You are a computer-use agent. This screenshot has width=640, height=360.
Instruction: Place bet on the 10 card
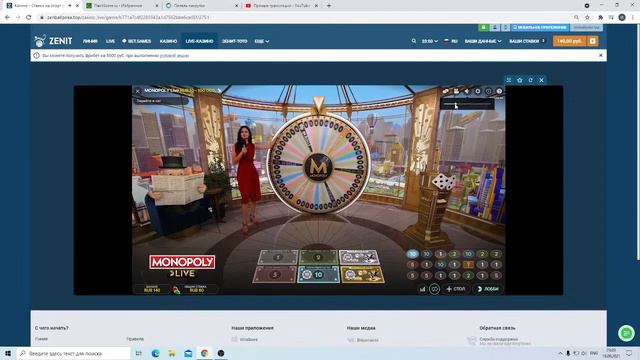pyautogui.click(x=318, y=274)
